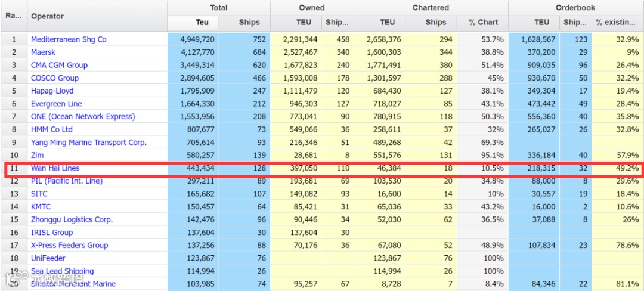Screen dimensions: 644x291
Task: Select Yang Ming % chartered 69.3%
Action: [x=493, y=143]
